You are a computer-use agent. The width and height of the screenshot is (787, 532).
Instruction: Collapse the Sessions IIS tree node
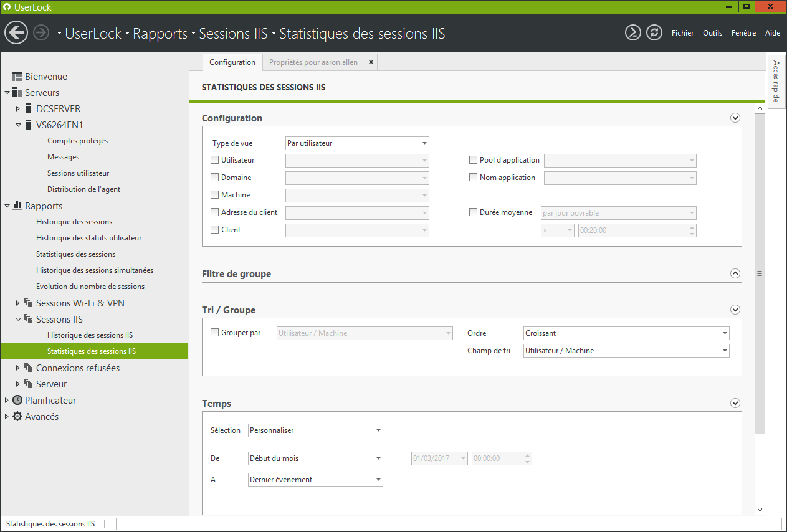pyautogui.click(x=18, y=320)
